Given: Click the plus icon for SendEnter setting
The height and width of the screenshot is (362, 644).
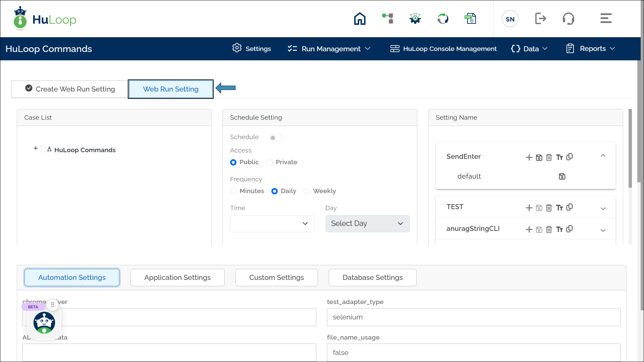Looking at the screenshot, I should pos(529,157).
